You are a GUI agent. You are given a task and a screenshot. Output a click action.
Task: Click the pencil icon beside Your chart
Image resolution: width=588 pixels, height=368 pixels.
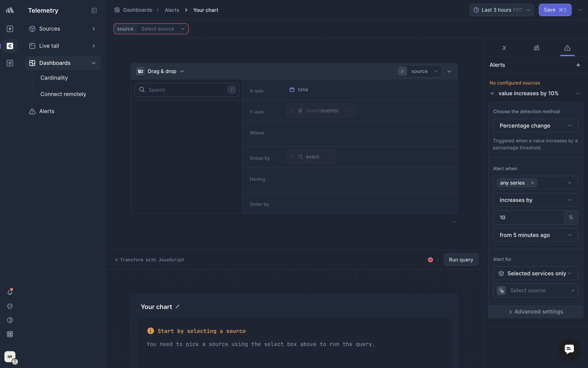[x=178, y=307]
